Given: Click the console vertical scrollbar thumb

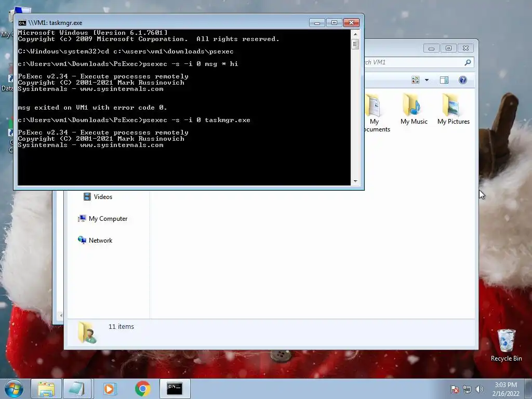Looking at the screenshot, I should point(355,45).
